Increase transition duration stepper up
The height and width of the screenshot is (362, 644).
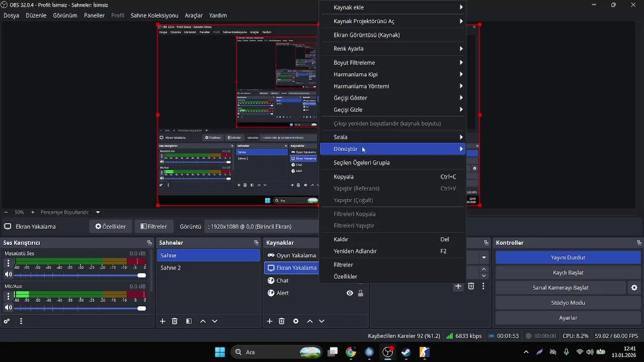[x=484, y=269]
